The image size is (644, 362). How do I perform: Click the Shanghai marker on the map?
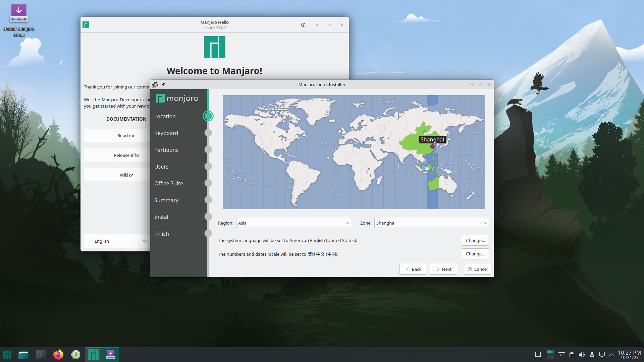(x=432, y=146)
